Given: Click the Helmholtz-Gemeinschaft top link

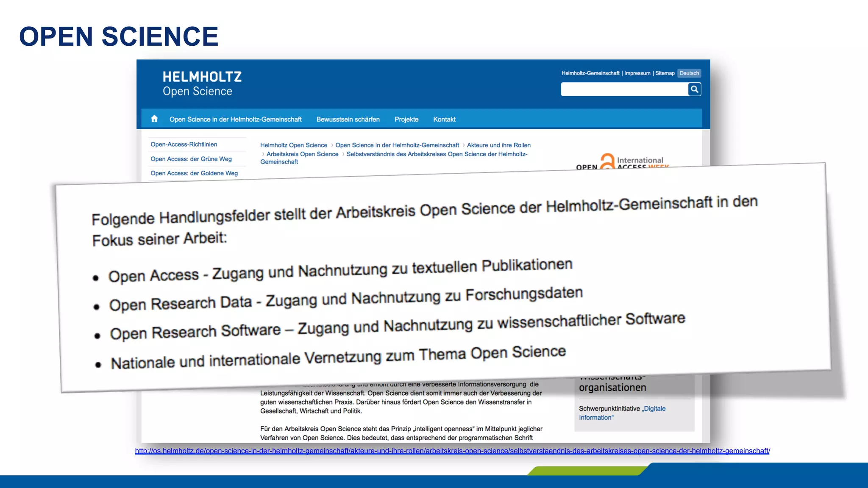Looking at the screenshot, I should (590, 73).
